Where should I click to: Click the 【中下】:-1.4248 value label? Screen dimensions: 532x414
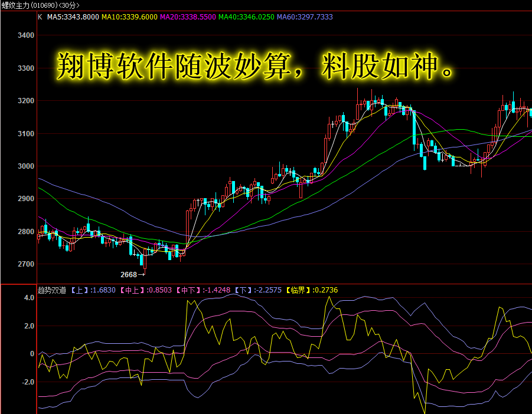(x=204, y=290)
